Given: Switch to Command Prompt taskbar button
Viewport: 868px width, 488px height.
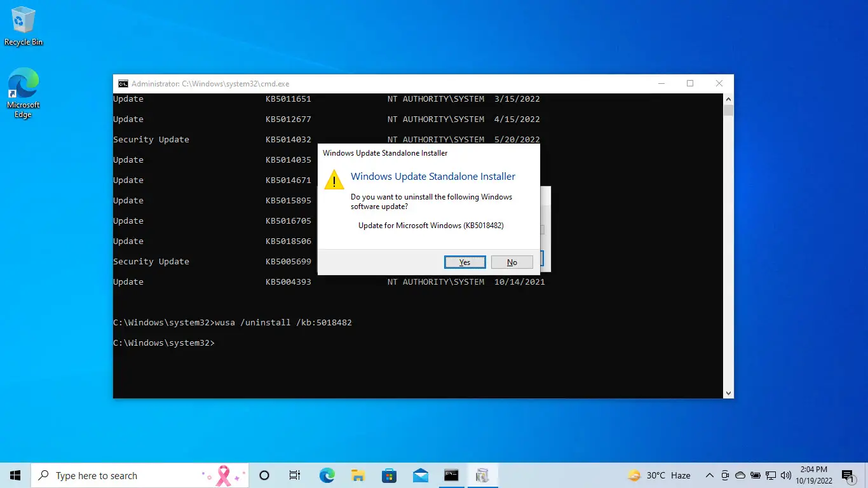Looking at the screenshot, I should pos(451,475).
